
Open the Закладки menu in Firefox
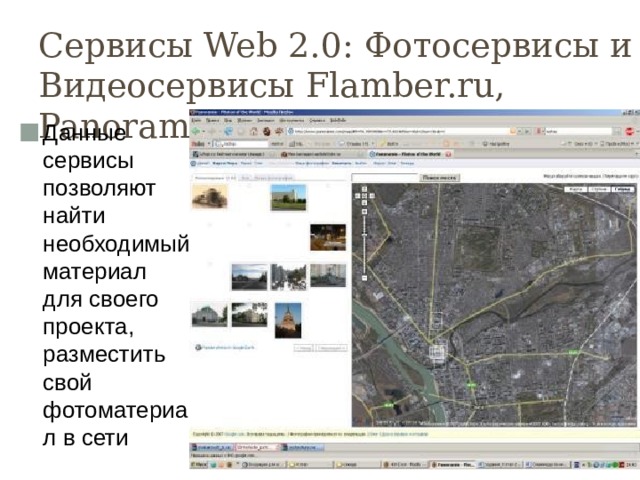click(266, 121)
